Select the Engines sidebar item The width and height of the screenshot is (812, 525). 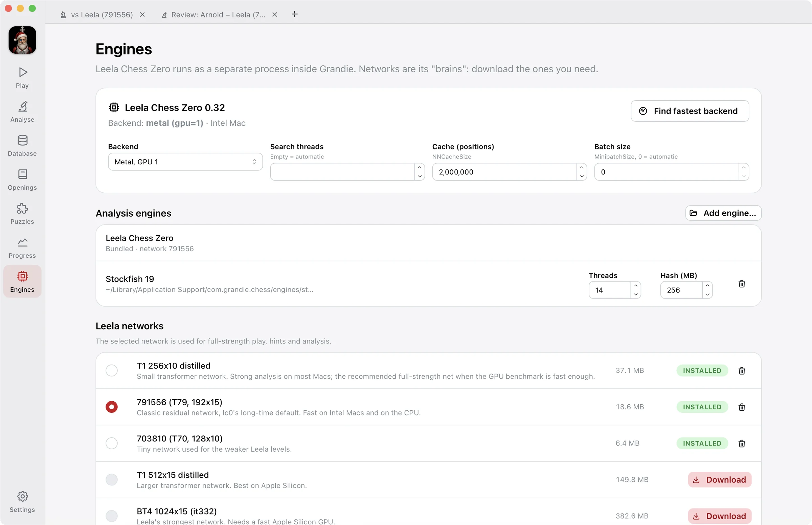[x=22, y=282]
